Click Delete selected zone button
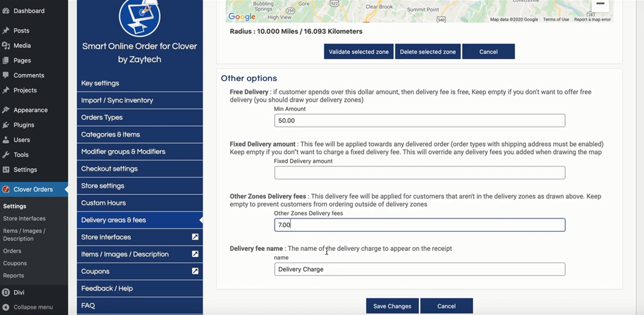This screenshot has height=315, width=644. click(428, 51)
